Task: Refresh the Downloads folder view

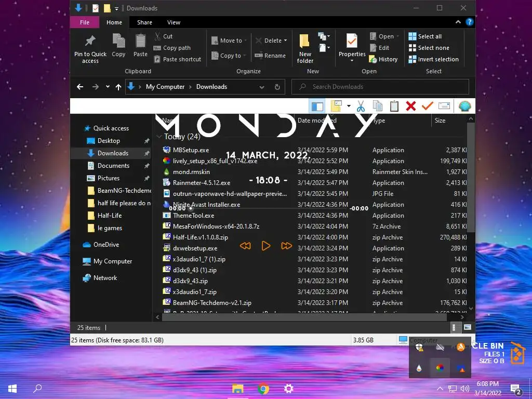Action: [x=277, y=87]
